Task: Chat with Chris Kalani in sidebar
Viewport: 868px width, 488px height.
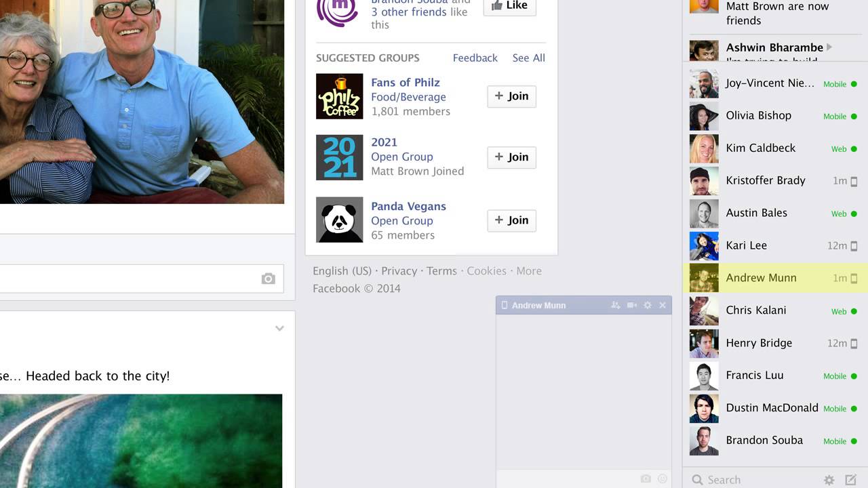Action: point(775,310)
